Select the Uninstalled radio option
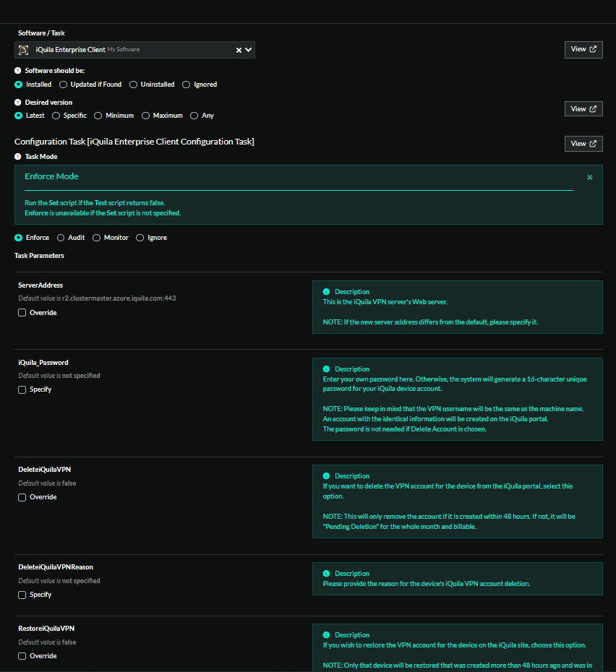The image size is (616, 672). (x=133, y=85)
